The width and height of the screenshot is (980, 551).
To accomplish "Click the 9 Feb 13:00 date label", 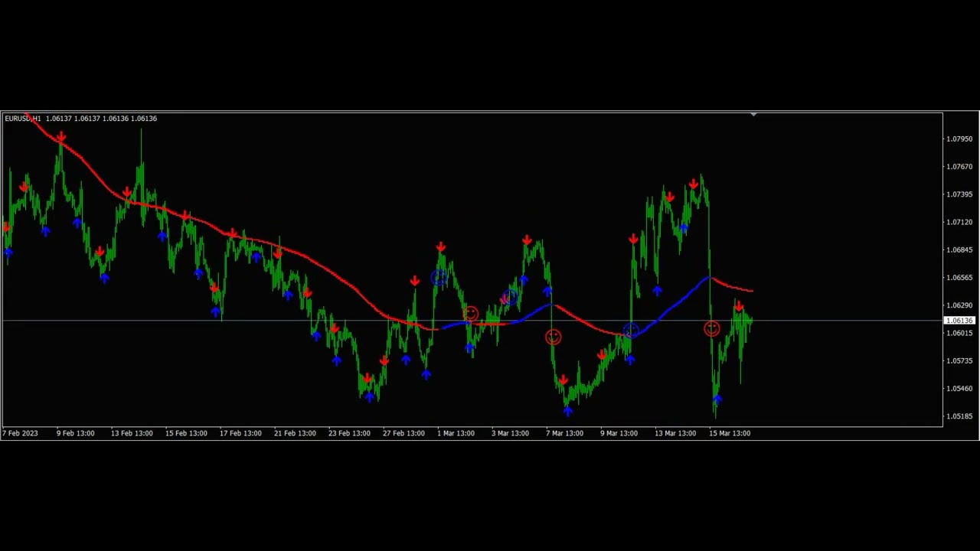I will (x=75, y=433).
